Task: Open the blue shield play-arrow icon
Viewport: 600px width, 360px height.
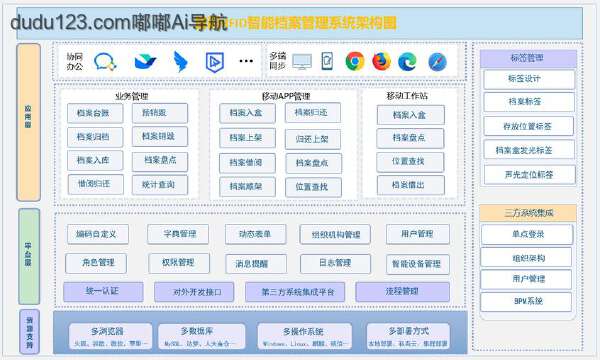Action: tap(215, 62)
